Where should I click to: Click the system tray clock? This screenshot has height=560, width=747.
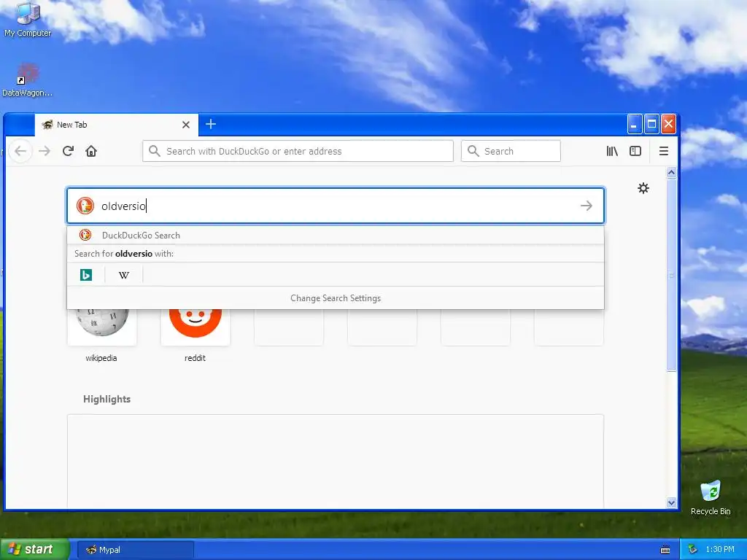[x=720, y=550]
